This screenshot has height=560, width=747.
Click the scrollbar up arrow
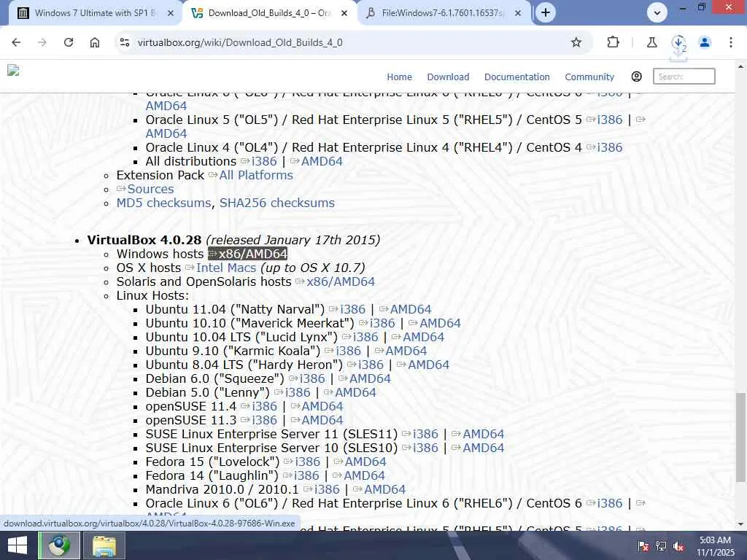click(740, 67)
